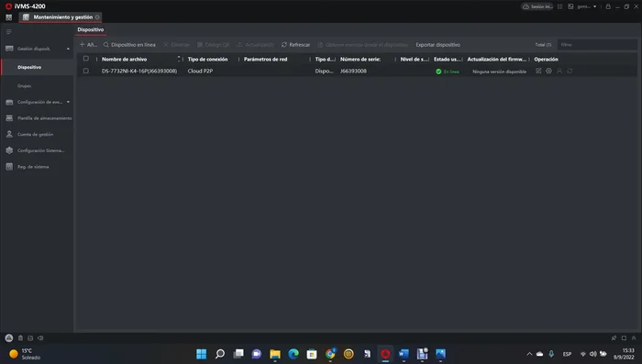Click the Añadir device button
Viewport: 642px width, 364px height.
click(x=88, y=45)
